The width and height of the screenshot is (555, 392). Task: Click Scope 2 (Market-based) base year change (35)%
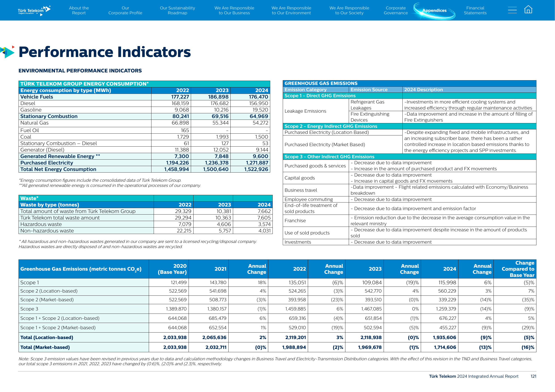[x=528, y=300]
